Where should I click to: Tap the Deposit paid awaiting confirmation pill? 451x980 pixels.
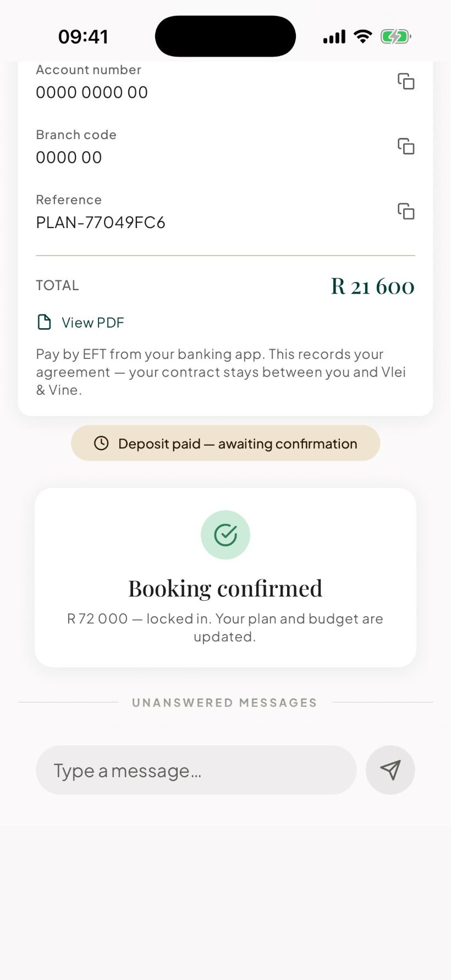[x=226, y=443]
